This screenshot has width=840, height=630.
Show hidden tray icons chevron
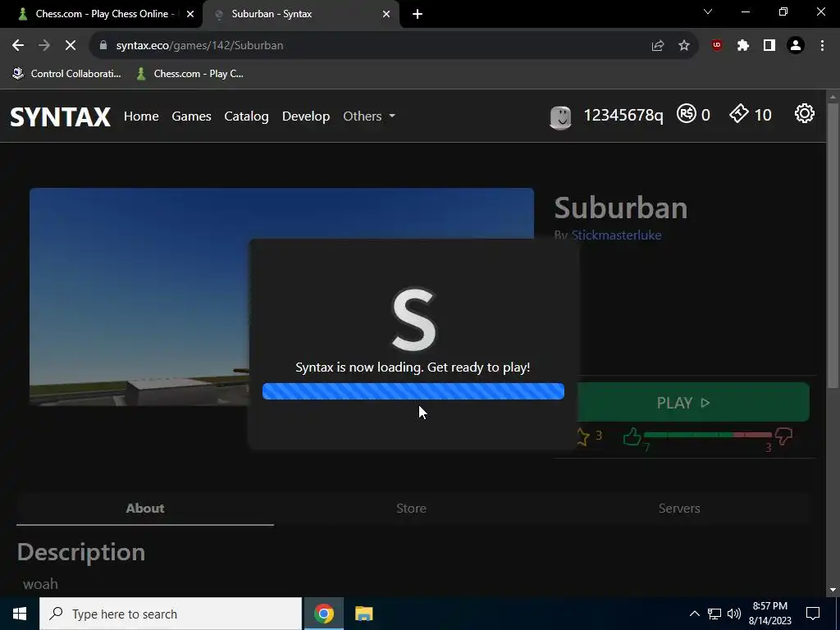point(694,614)
